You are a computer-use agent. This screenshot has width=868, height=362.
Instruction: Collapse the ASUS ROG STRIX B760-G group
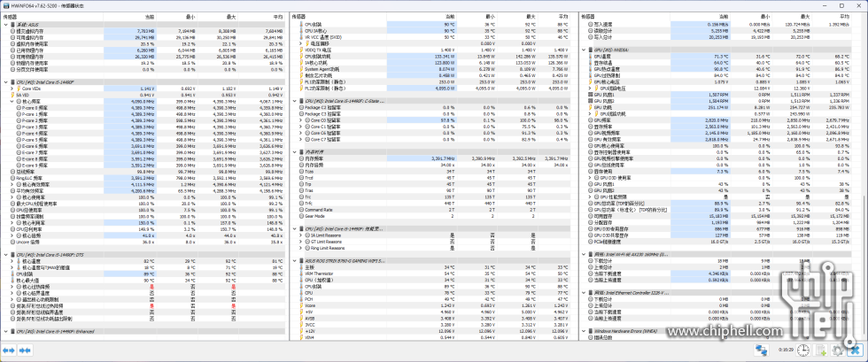tap(294, 261)
